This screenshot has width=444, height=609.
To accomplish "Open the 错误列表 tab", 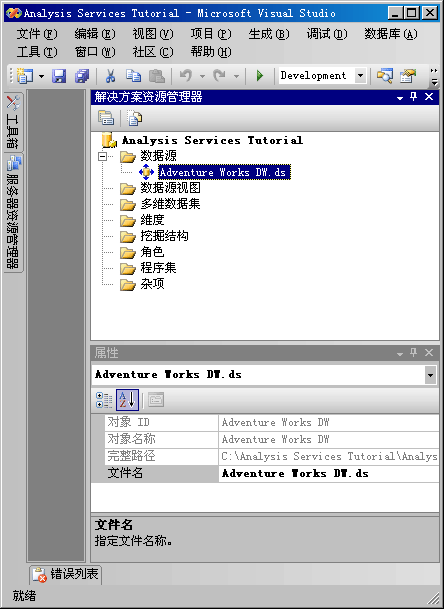I will click(66, 574).
